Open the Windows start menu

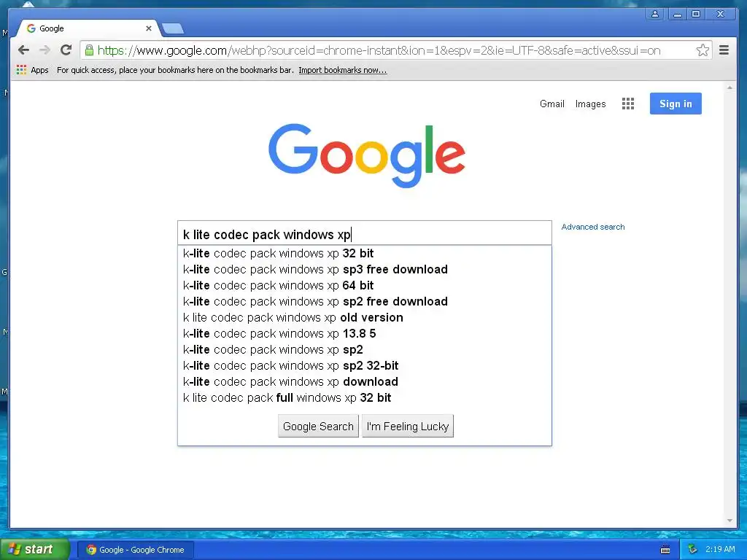[x=35, y=549]
